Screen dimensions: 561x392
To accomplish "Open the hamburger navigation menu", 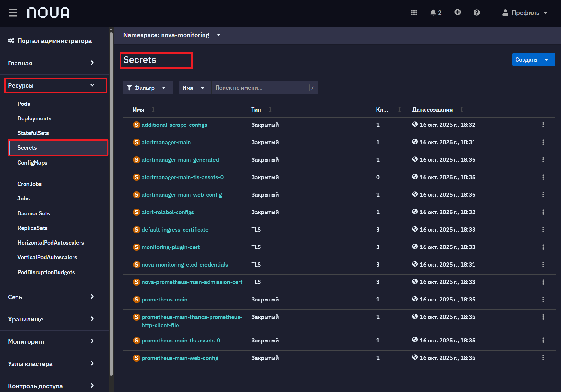I will (x=13, y=13).
